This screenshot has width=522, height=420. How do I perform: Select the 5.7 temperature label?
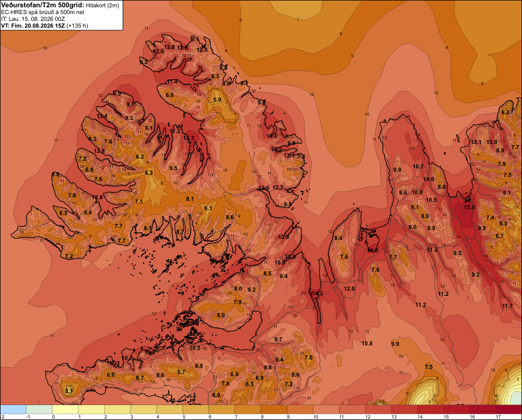click(x=181, y=372)
